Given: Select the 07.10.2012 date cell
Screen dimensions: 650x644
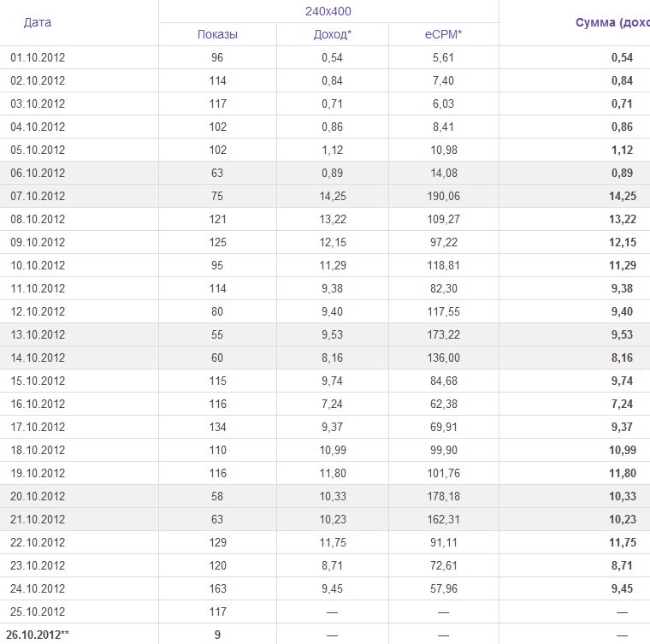Looking at the screenshot, I should click(38, 196).
